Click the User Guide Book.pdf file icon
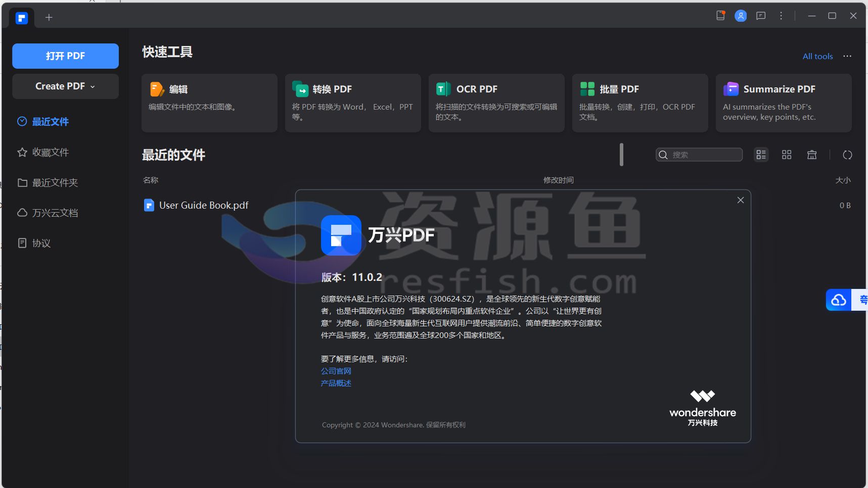This screenshot has width=868, height=488. tap(149, 205)
